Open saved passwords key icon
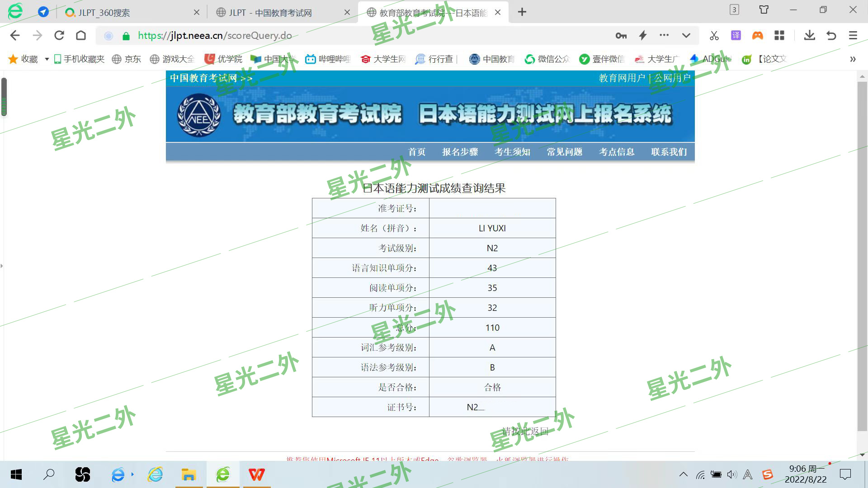The width and height of the screenshot is (868, 488). (x=621, y=36)
